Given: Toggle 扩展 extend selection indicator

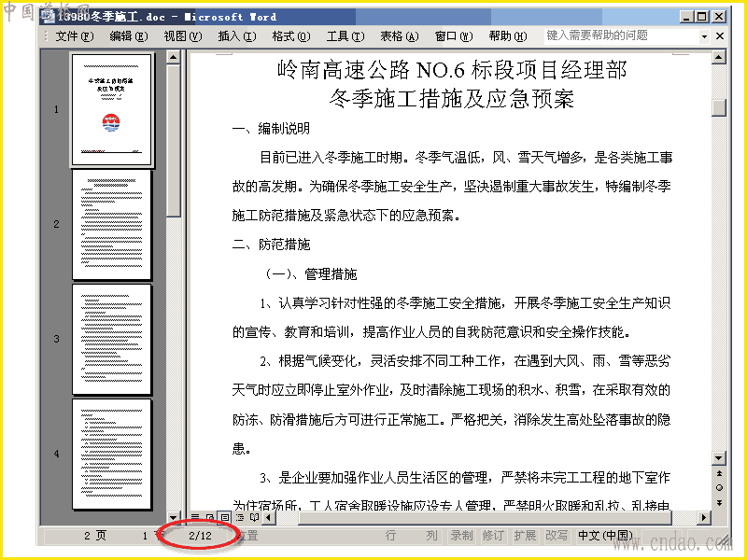Looking at the screenshot, I should 524,535.
